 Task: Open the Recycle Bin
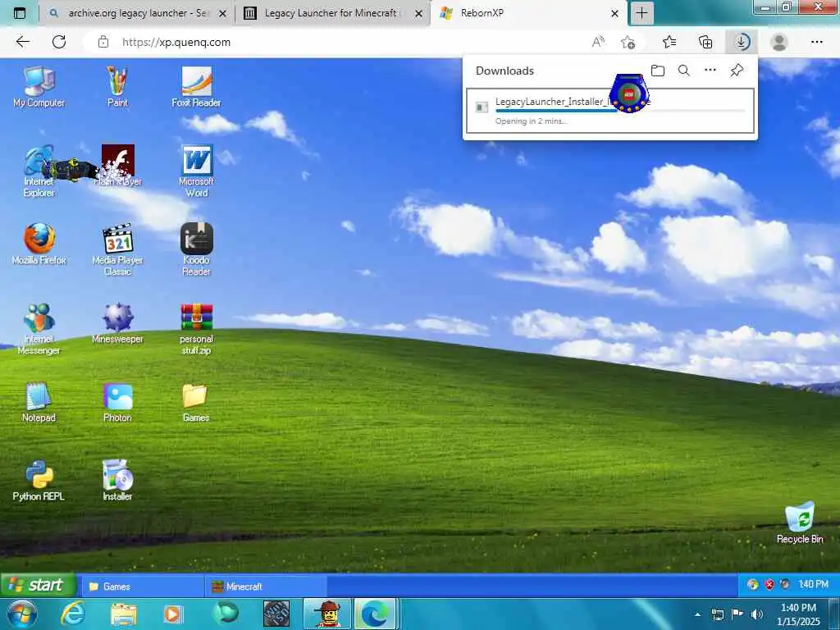click(x=800, y=523)
